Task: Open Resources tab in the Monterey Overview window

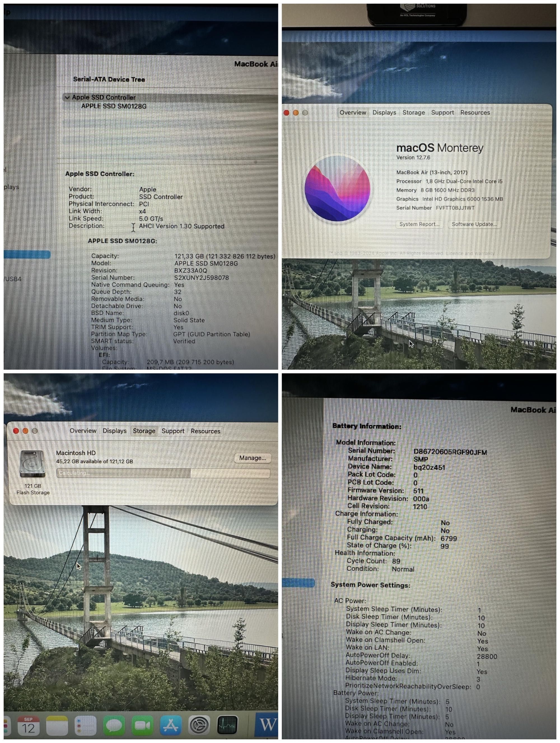Action: [x=475, y=113]
